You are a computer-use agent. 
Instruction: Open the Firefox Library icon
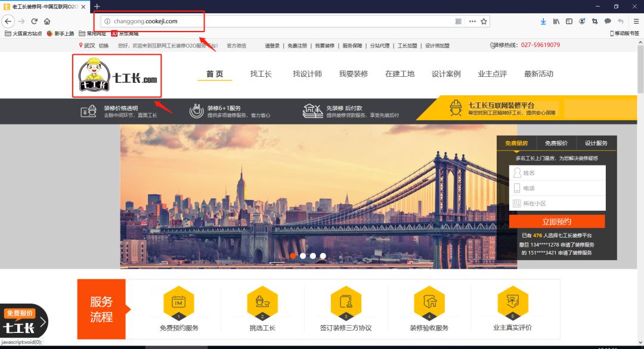556,21
